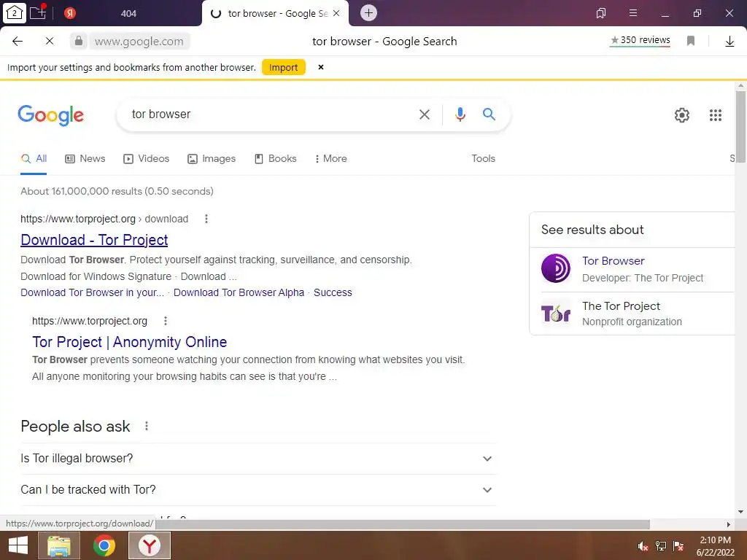Click the purple Tor Browser logo thumbnail
The image size is (747, 560).
[x=556, y=268]
